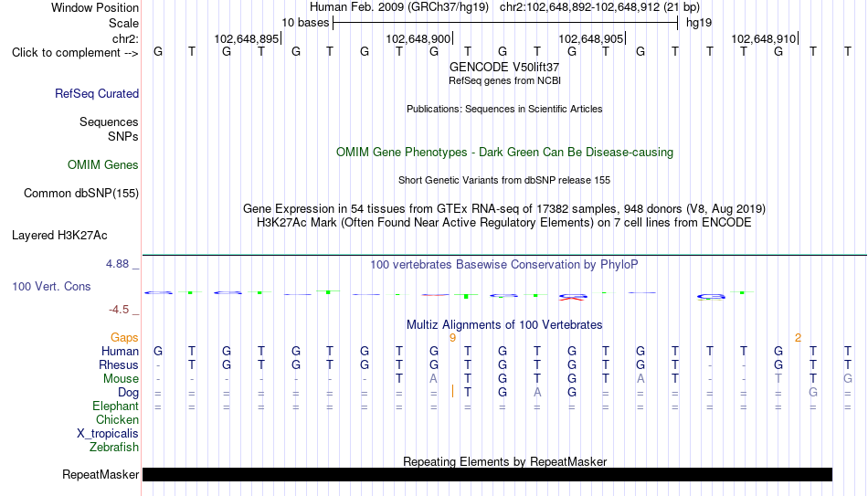
Task: Click the OMIM Gene Phenotypes title
Action: tap(504, 153)
